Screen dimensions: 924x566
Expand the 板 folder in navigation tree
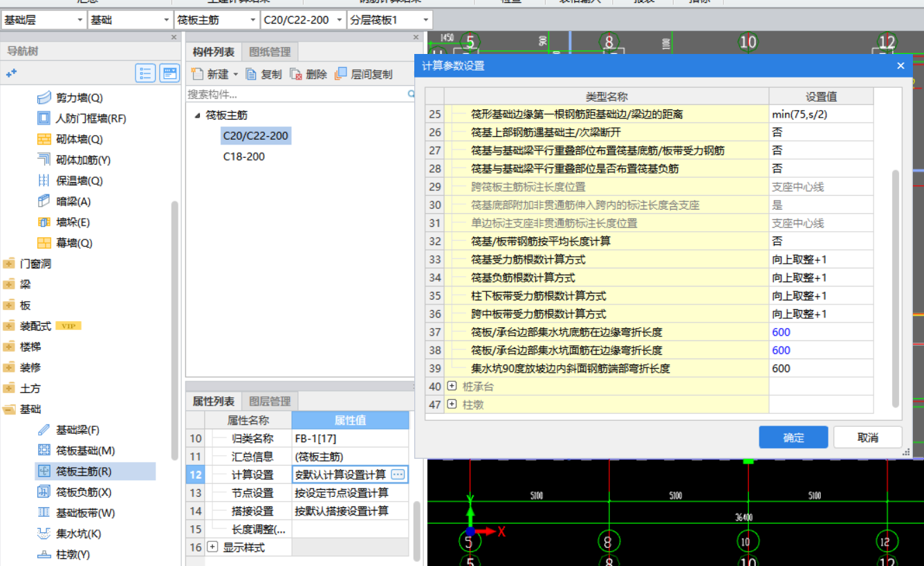(x=9, y=305)
